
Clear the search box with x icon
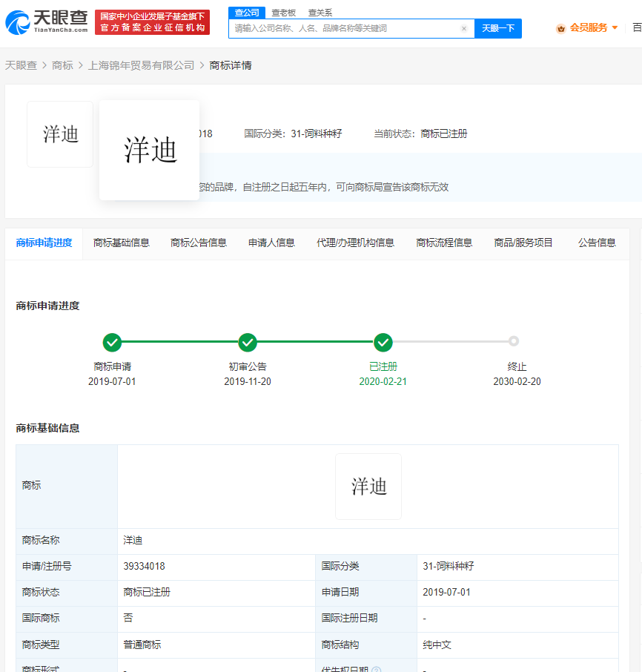point(464,29)
